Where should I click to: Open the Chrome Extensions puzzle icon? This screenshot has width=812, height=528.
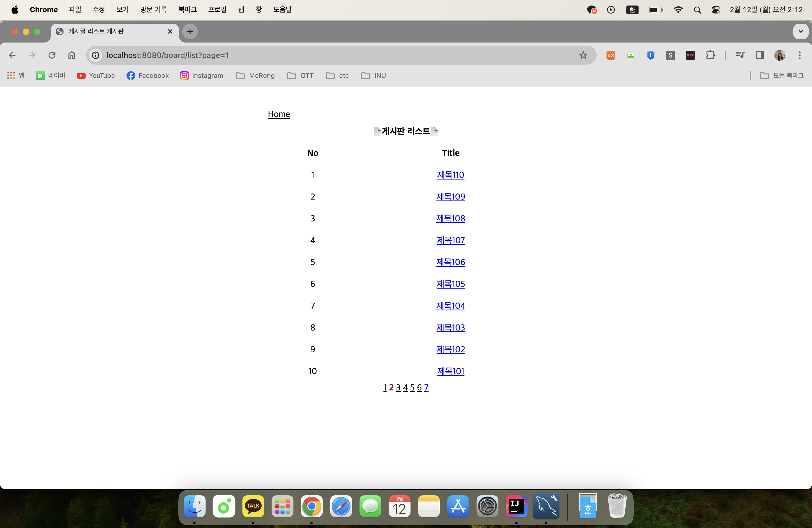point(710,55)
